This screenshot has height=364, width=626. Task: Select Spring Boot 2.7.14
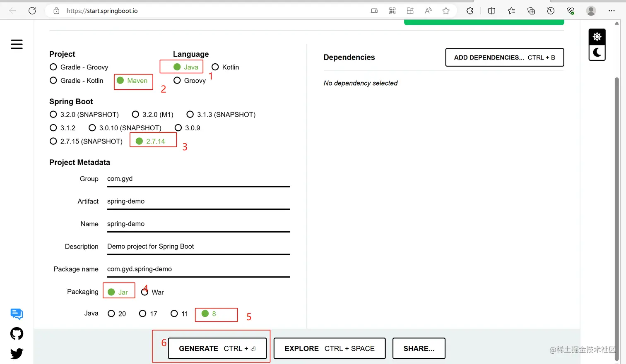tap(150, 141)
